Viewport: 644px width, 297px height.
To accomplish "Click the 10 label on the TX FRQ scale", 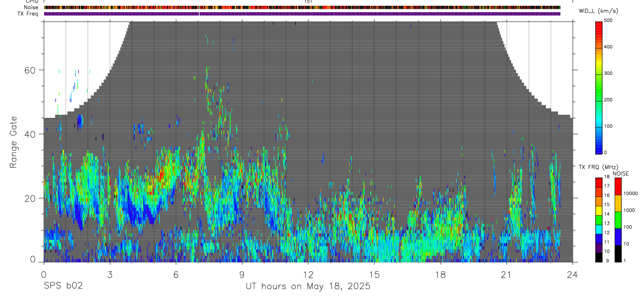I will tap(607, 251).
